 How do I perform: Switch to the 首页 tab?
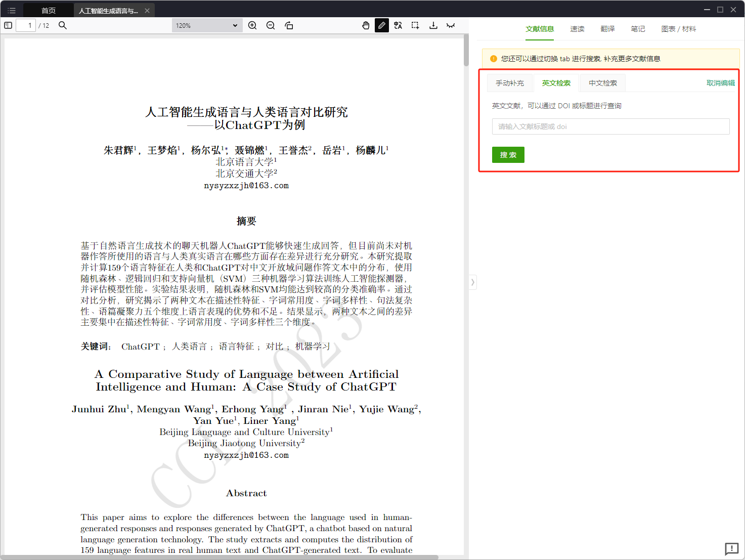point(49,11)
